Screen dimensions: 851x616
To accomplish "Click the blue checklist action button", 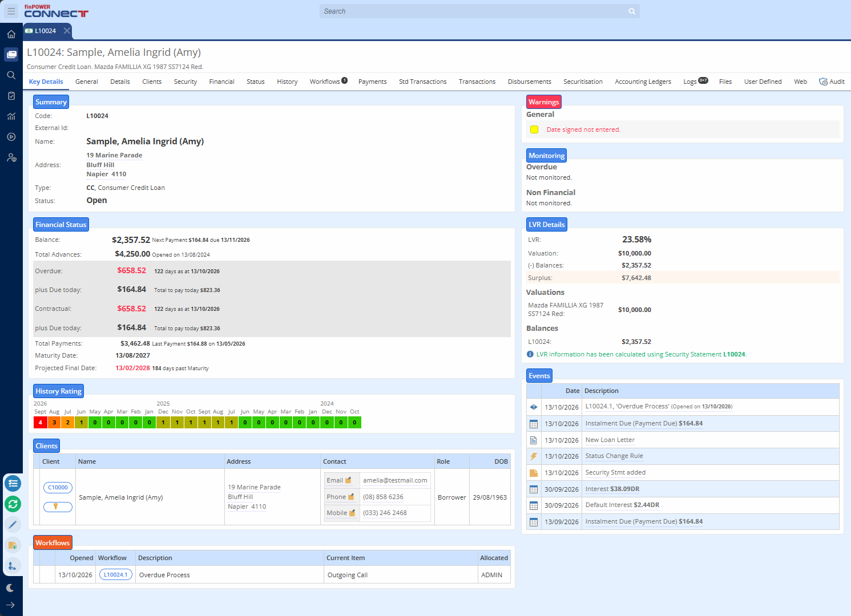I will 13,484.
